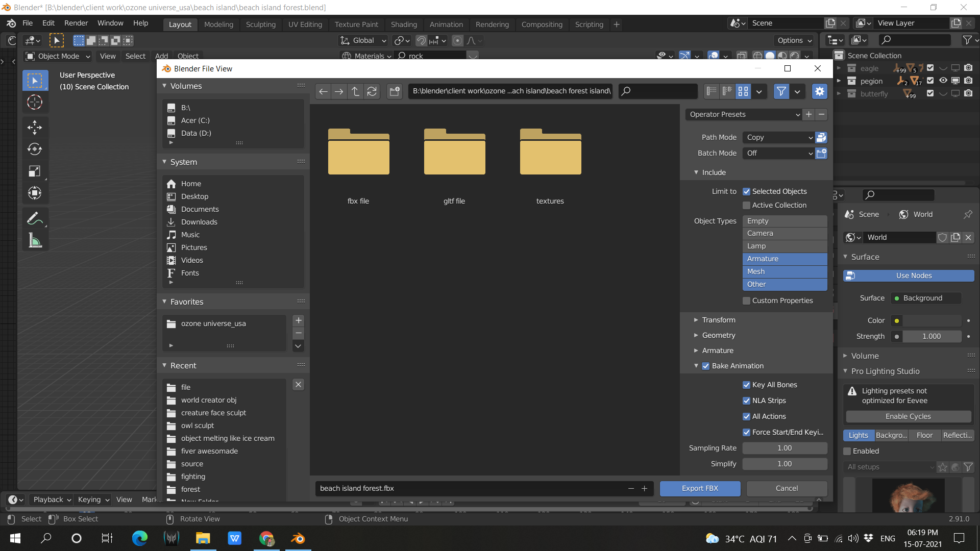The image size is (980, 551).
Task: Create a new directory in the file browser
Action: 395,91
